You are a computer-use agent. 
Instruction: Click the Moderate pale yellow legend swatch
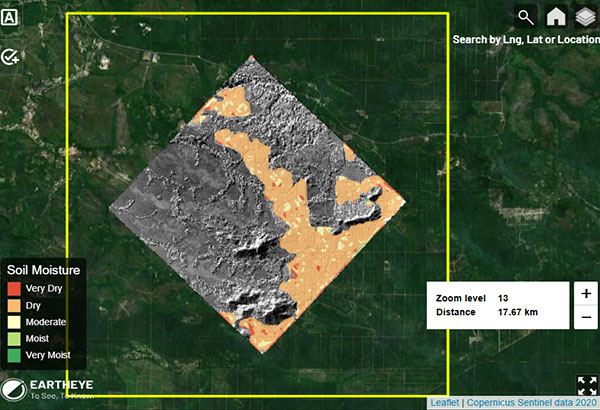pyautogui.click(x=14, y=322)
